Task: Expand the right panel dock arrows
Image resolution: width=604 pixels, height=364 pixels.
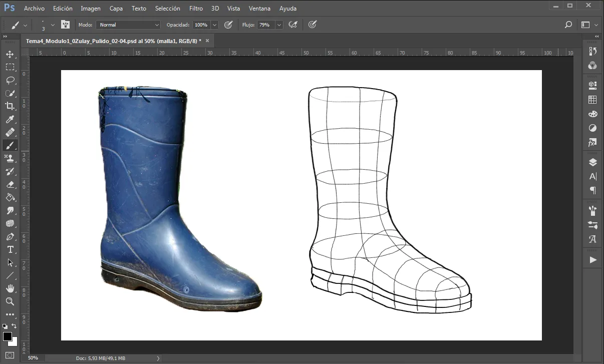Action: [x=597, y=37]
